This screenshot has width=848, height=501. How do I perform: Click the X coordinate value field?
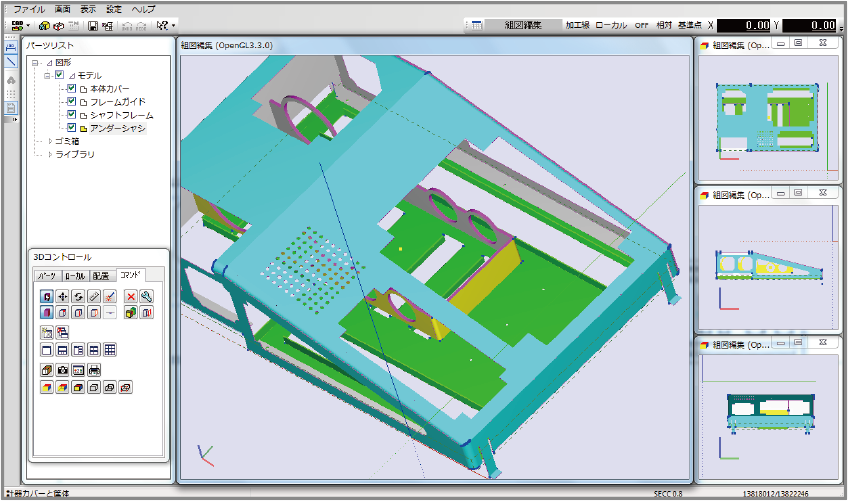click(744, 25)
